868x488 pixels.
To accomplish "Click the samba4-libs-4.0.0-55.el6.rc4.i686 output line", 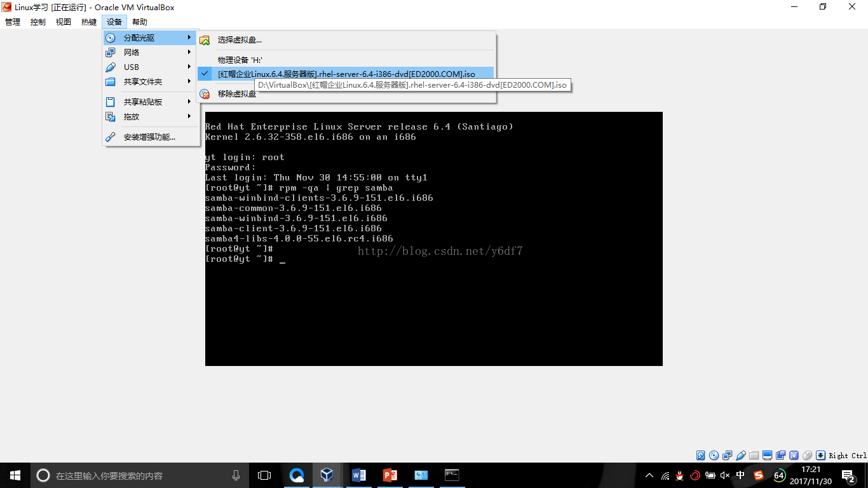I will pyautogui.click(x=299, y=239).
